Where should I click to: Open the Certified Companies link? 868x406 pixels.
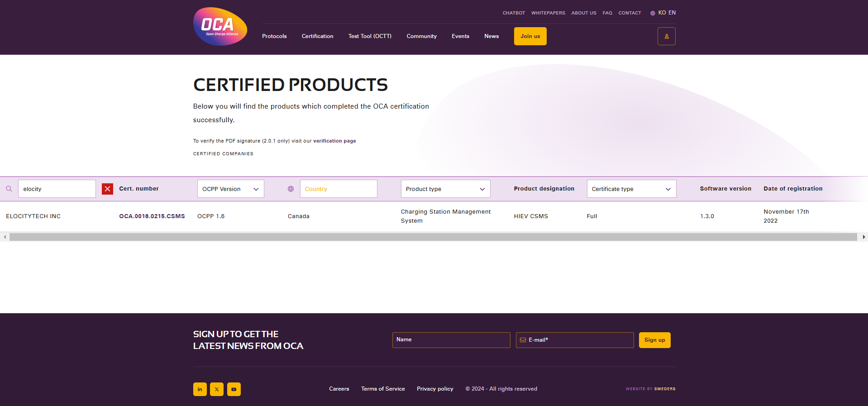coord(223,154)
